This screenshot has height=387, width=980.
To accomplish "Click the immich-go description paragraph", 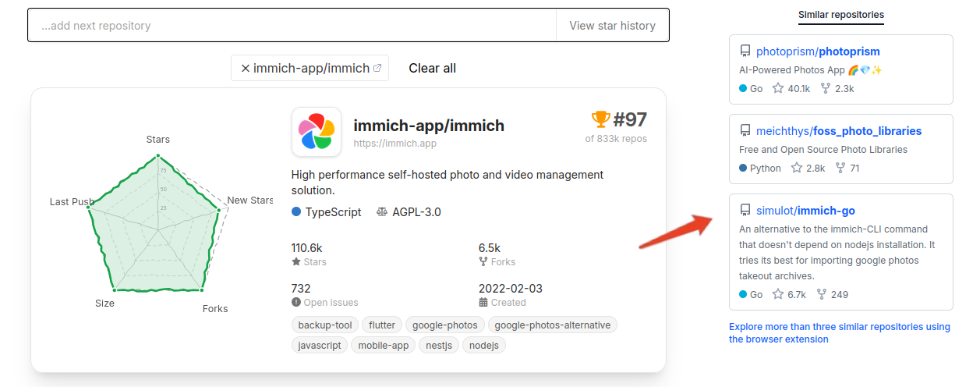I will pos(837,253).
